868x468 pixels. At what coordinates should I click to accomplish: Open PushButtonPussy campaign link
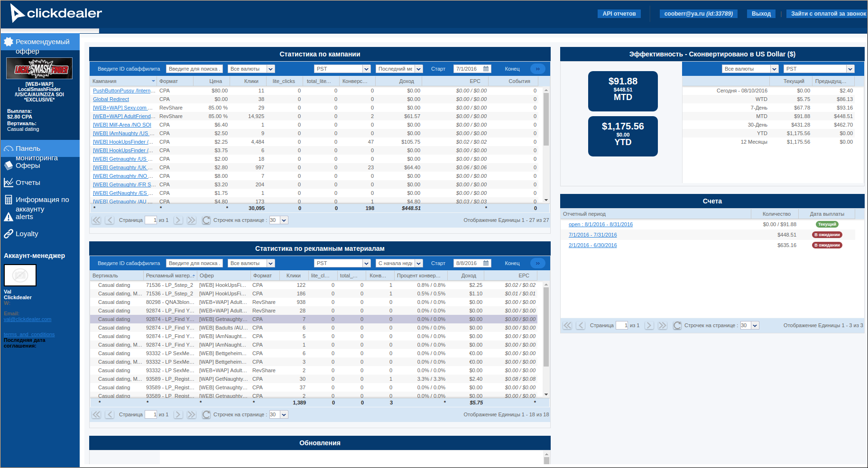pos(124,91)
